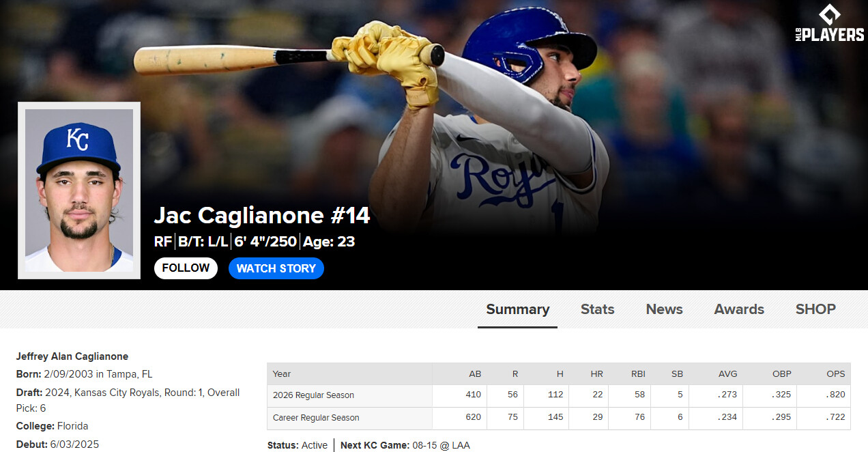
Task: Go to the Awards tab
Action: pos(739,309)
